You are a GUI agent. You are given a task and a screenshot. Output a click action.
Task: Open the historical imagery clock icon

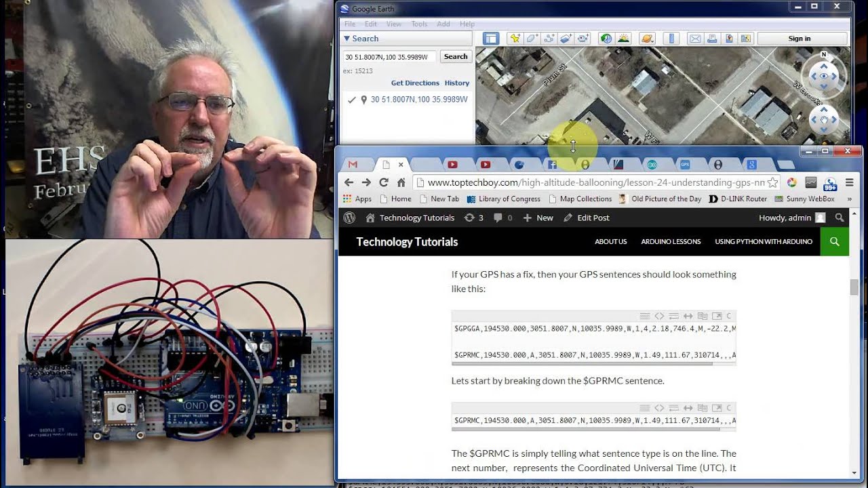[x=606, y=39]
